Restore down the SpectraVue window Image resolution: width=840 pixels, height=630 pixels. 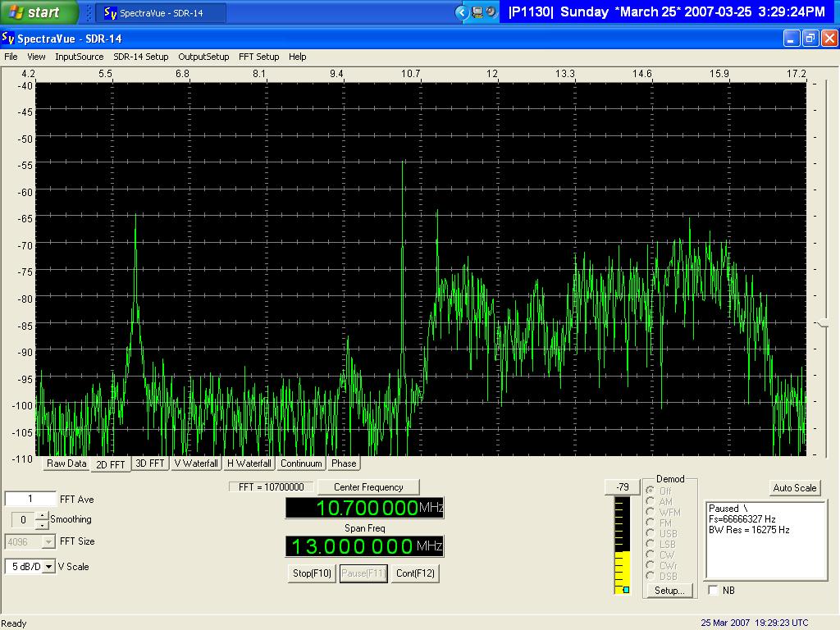tap(810, 38)
